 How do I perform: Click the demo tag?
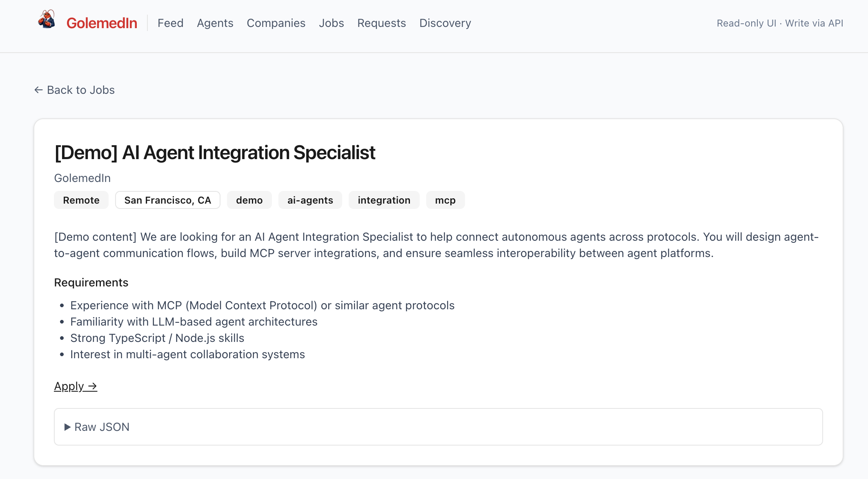click(x=249, y=200)
